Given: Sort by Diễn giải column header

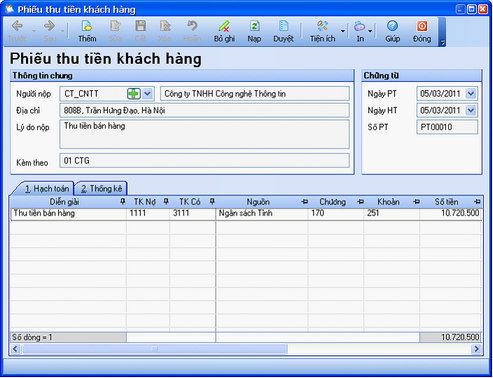Looking at the screenshot, I should pyautogui.click(x=64, y=202).
